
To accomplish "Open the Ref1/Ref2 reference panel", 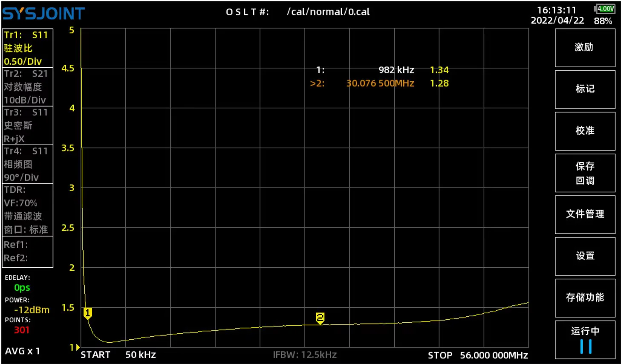I will click(28, 252).
